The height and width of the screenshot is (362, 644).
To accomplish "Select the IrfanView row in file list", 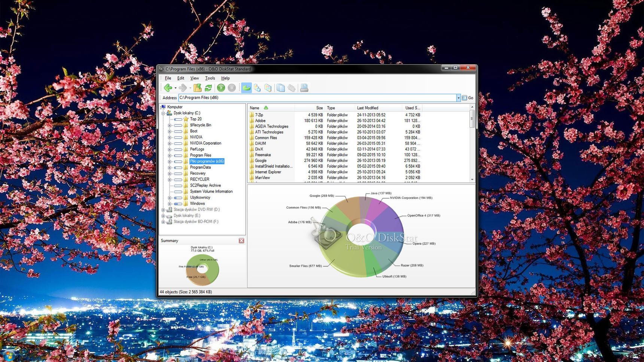I will [335, 178].
